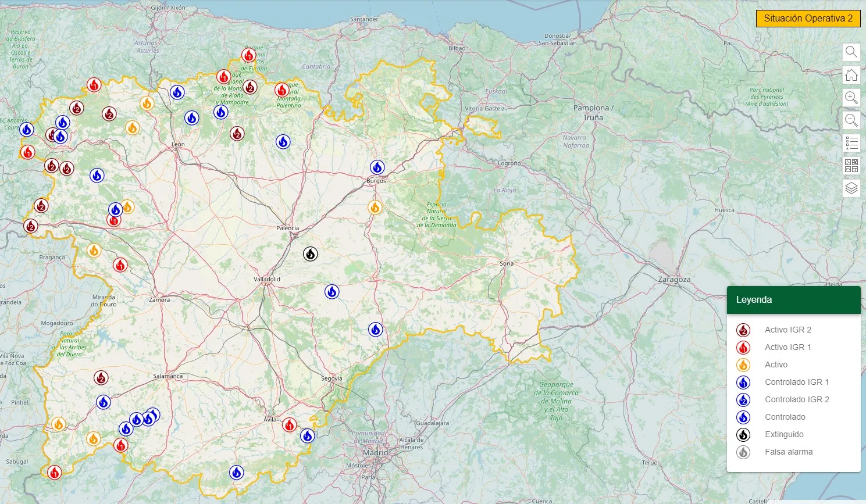This screenshot has width=866, height=504.
Task: Zoom in with the plus magnifier
Action: click(x=851, y=97)
